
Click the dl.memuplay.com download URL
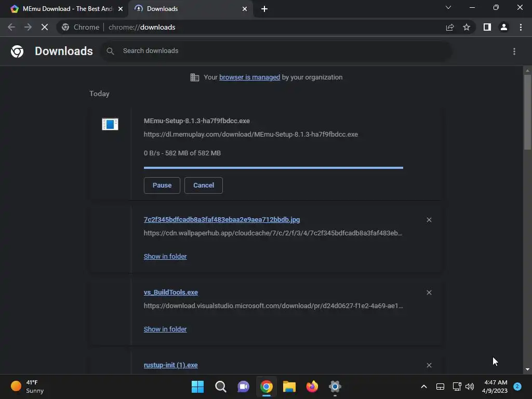tap(251, 135)
